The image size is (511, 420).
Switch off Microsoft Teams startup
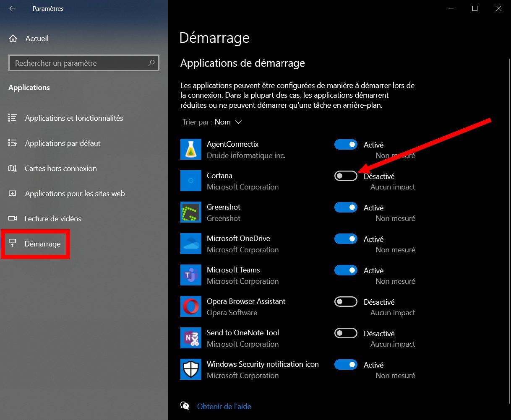tap(346, 270)
